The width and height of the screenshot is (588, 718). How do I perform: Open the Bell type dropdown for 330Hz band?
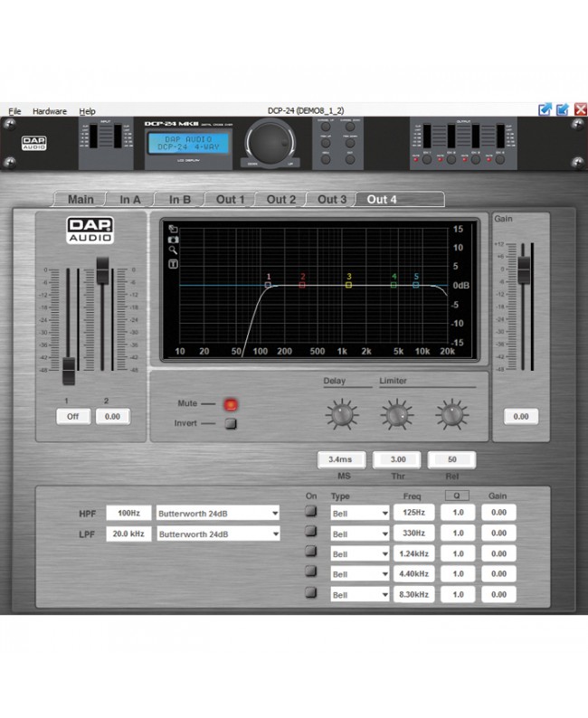point(360,534)
